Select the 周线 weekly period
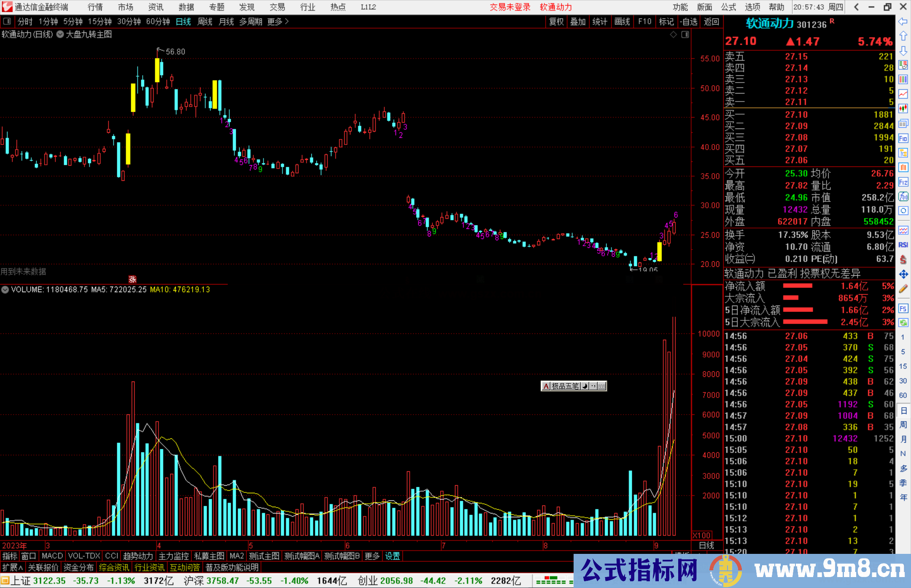This screenshot has width=911, height=588. point(205,21)
